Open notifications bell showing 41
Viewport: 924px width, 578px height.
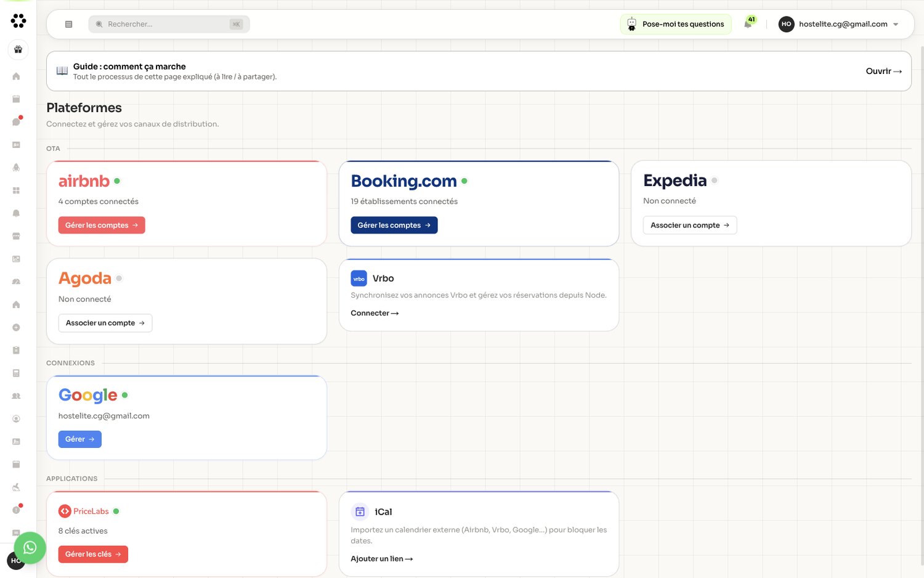748,23
